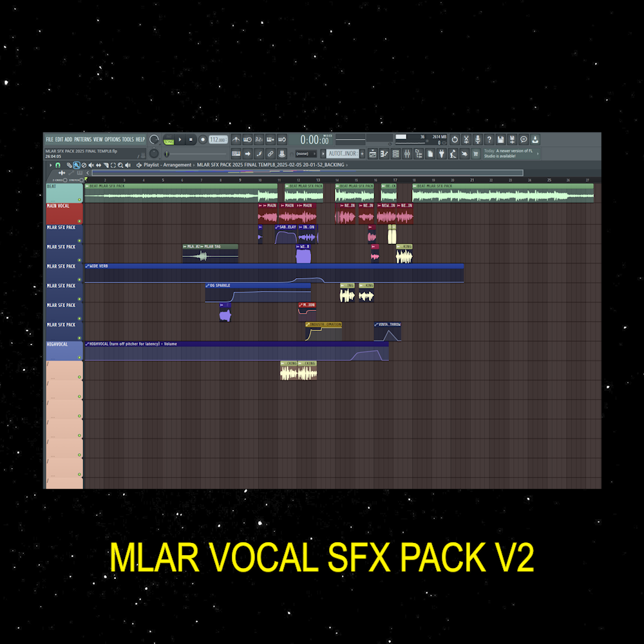Click the scissors cut icon
The width and height of the screenshot is (644, 644).
(x=466, y=140)
